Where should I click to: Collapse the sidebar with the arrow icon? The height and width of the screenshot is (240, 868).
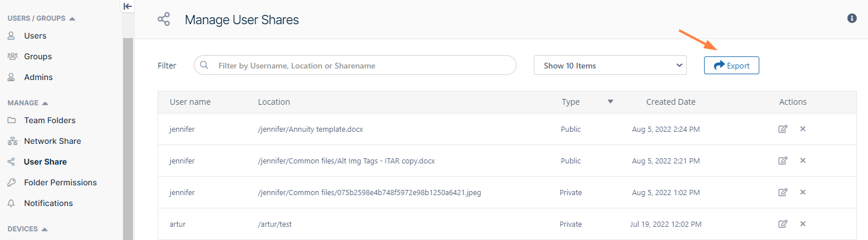tap(128, 6)
